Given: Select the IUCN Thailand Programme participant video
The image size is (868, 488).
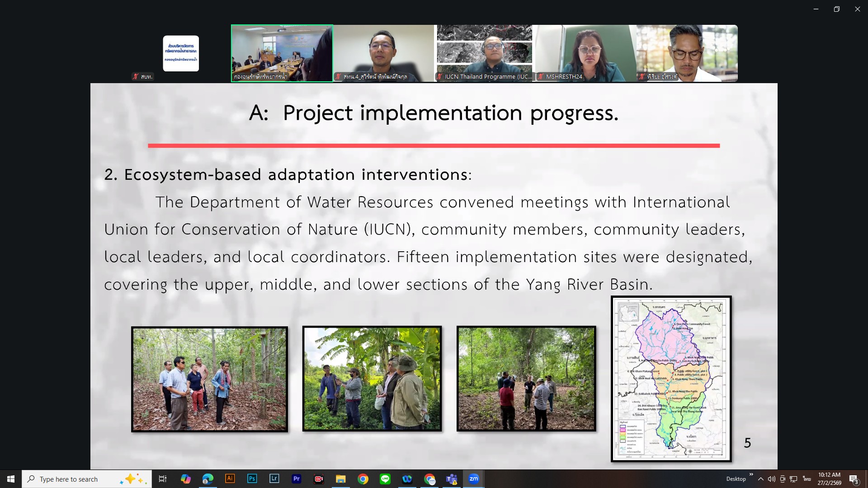Looking at the screenshot, I should (x=485, y=53).
